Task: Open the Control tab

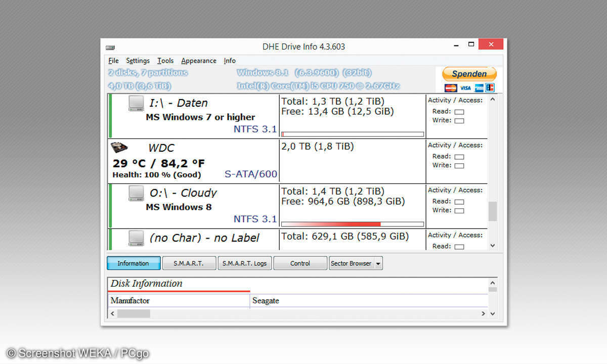Action: 300,263
